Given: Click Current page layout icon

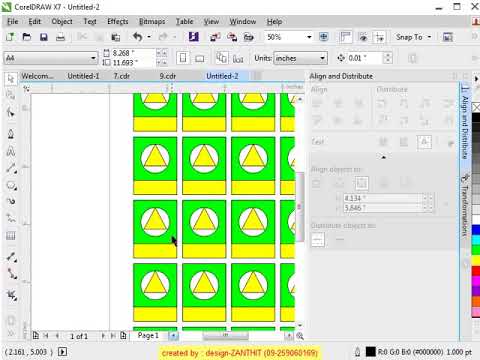Looking at the screenshot, I should 238,58.
